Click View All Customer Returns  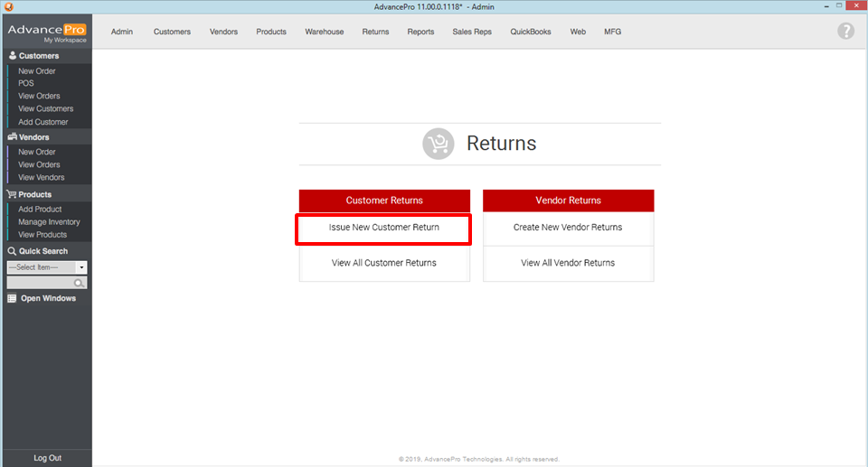point(384,263)
